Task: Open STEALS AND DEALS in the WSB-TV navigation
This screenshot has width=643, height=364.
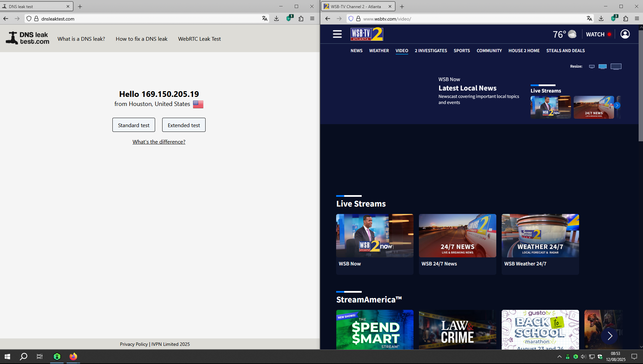Action: point(566,51)
